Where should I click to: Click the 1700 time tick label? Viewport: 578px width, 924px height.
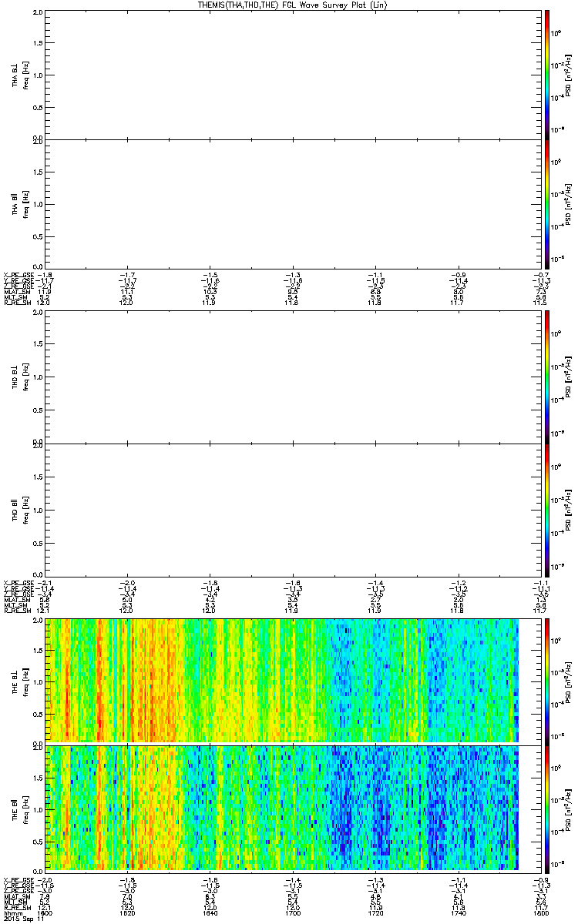292,912
